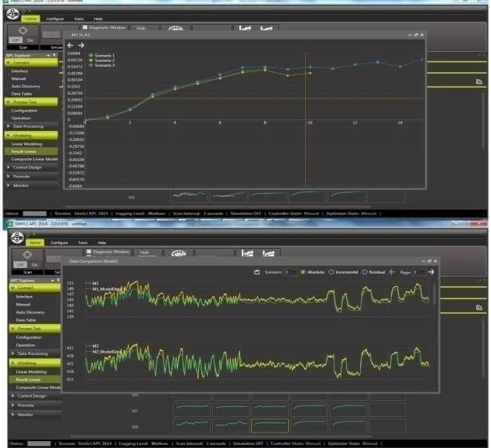
Task: Click the export icon beside the Scenario label
Action: pyautogui.click(x=256, y=272)
